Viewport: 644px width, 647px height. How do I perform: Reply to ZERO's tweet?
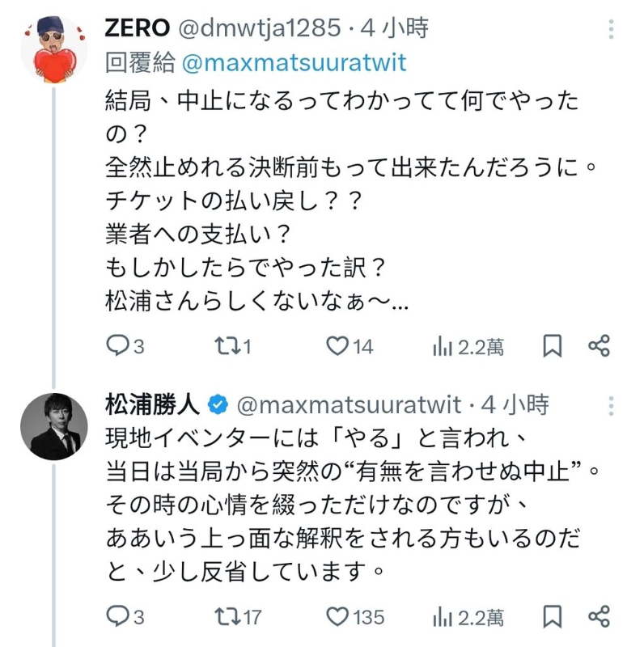[x=117, y=346]
